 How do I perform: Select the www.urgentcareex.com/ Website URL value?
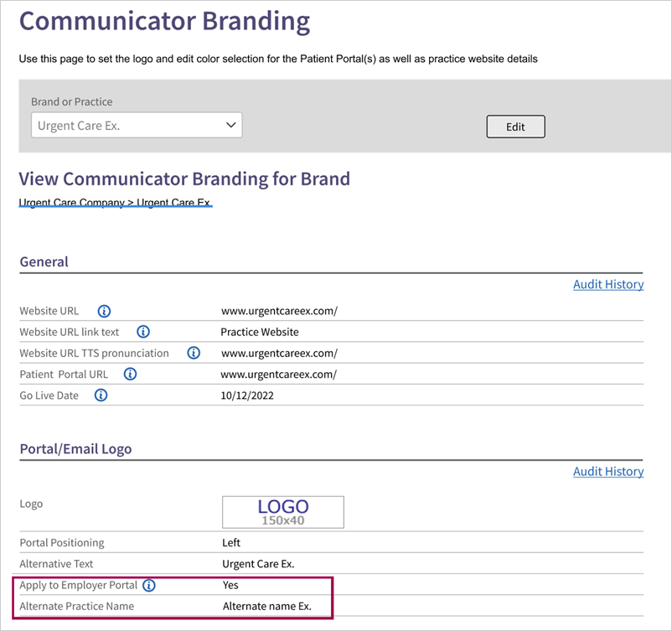click(x=279, y=311)
